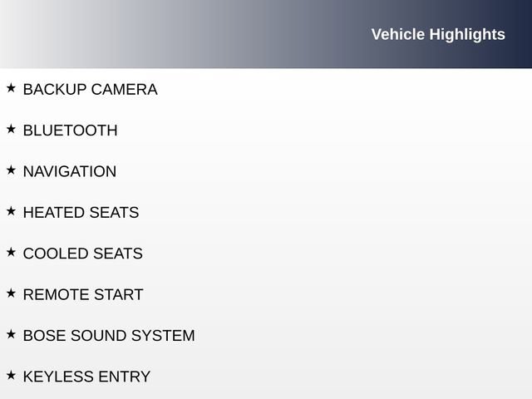This screenshot has height=399, width=532.
Task: Click the star beside BACKUP CAMERA
Action: [x=11, y=87]
